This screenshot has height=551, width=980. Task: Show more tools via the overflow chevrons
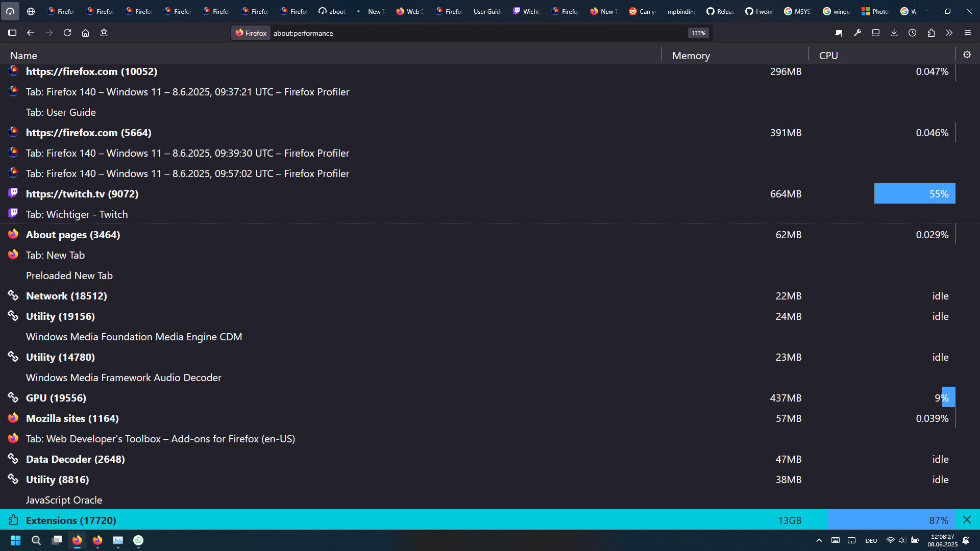coord(949,33)
